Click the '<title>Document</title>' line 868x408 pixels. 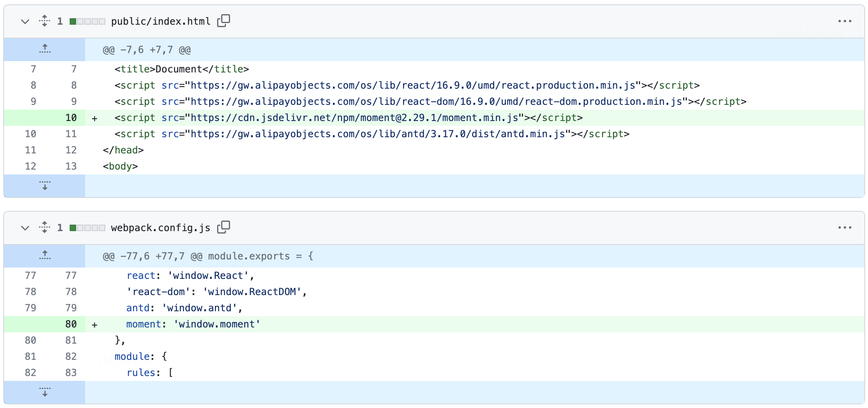pos(475,69)
